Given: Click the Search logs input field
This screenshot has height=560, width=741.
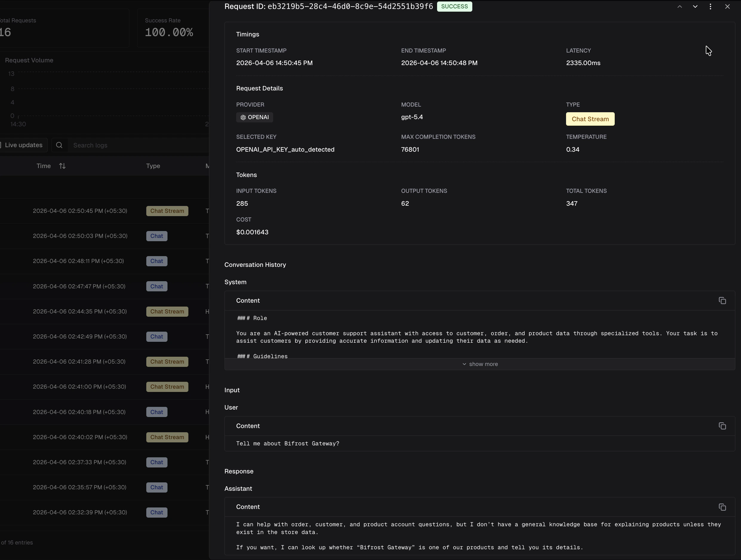Looking at the screenshot, I should (x=101, y=145).
